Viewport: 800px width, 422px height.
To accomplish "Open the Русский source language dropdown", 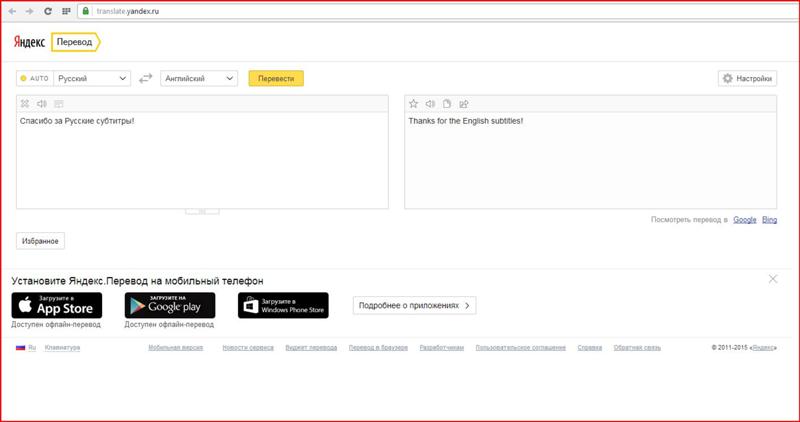I will (92, 78).
